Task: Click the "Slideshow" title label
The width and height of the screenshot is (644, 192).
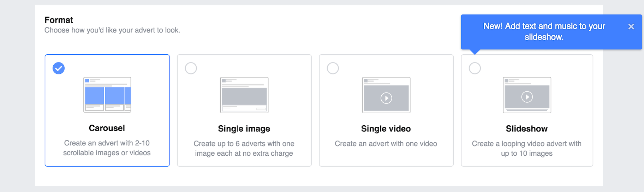Action: tap(527, 129)
